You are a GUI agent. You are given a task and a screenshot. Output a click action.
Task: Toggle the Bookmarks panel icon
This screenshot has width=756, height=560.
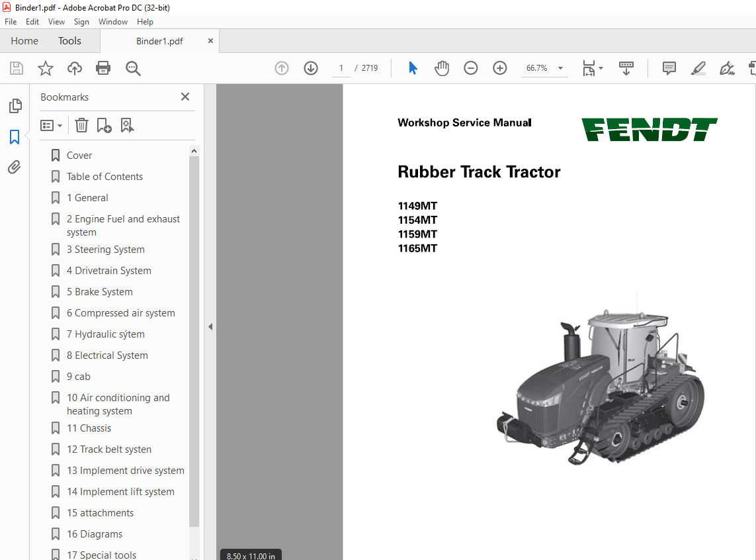tap(15, 137)
